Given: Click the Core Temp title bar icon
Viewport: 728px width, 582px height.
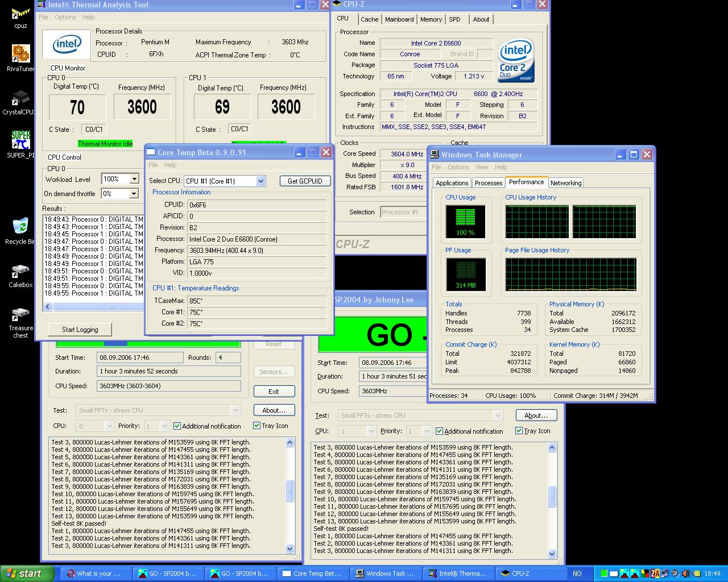Looking at the screenshot, I should (151, 152).
